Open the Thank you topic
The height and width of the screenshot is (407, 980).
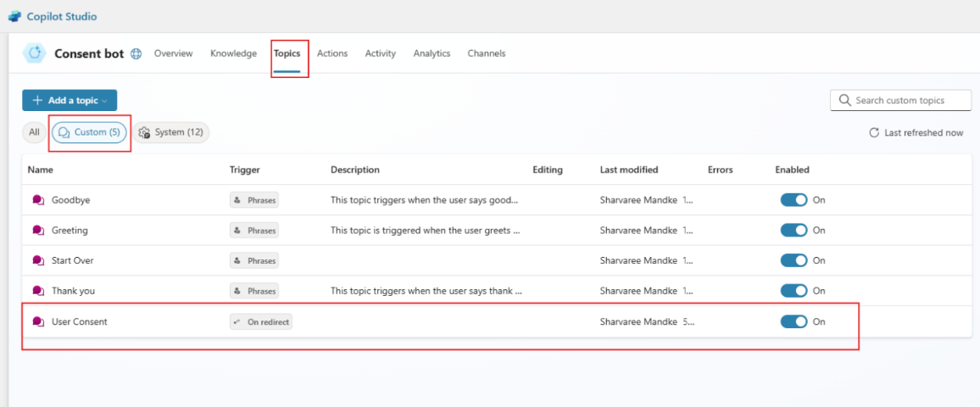point(73,292)
